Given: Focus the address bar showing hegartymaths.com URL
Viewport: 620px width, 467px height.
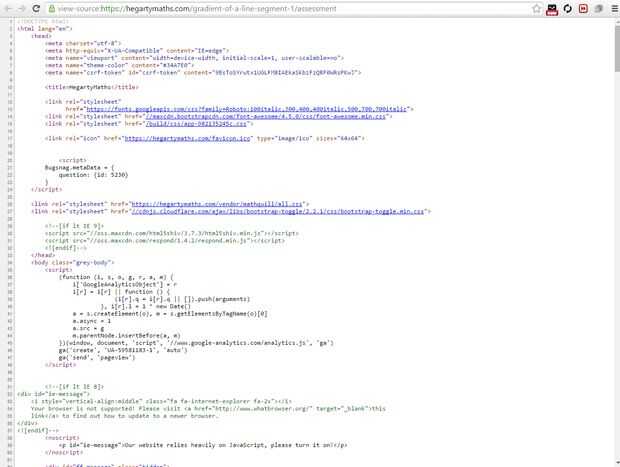Looking at the screenshot, I should pyautogui.click(x=293, y=8).
